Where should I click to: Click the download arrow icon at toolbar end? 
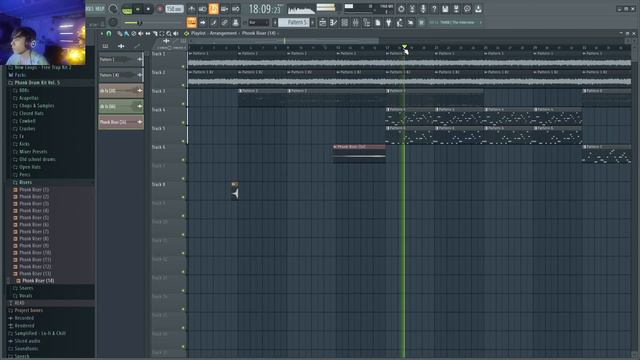pyautogui.click(x=478, y=9)
